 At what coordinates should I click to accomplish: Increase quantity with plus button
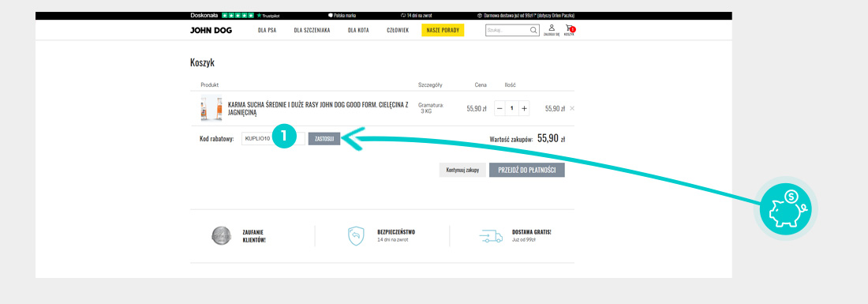pyautogui.click(x=524, y=108)
